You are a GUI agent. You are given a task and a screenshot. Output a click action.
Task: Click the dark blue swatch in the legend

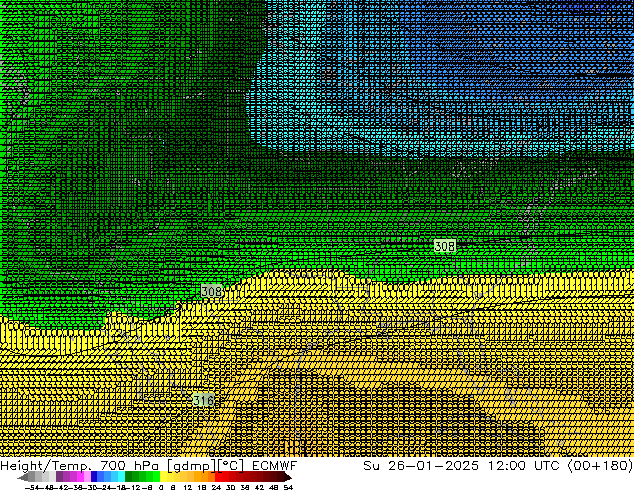pyautogui.click(x=94, y=476)
